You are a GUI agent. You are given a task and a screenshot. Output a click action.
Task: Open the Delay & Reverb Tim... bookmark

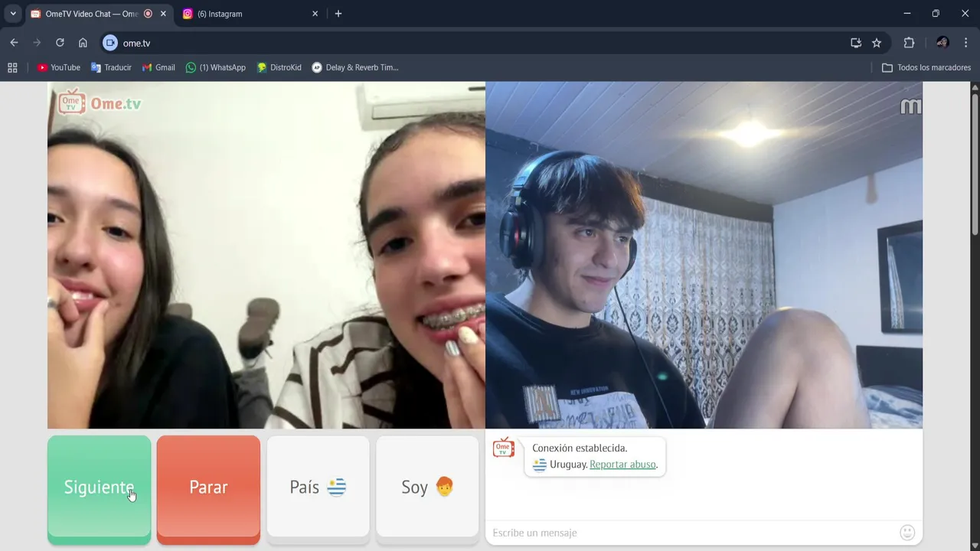(x=355, y=67)
